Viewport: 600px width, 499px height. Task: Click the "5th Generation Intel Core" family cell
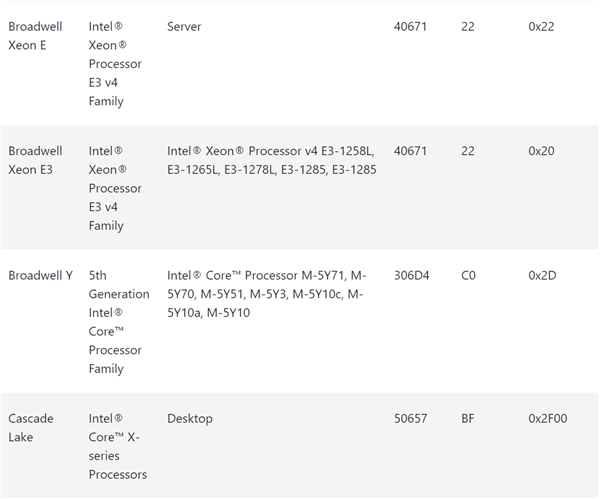click(x=119, y=322)
